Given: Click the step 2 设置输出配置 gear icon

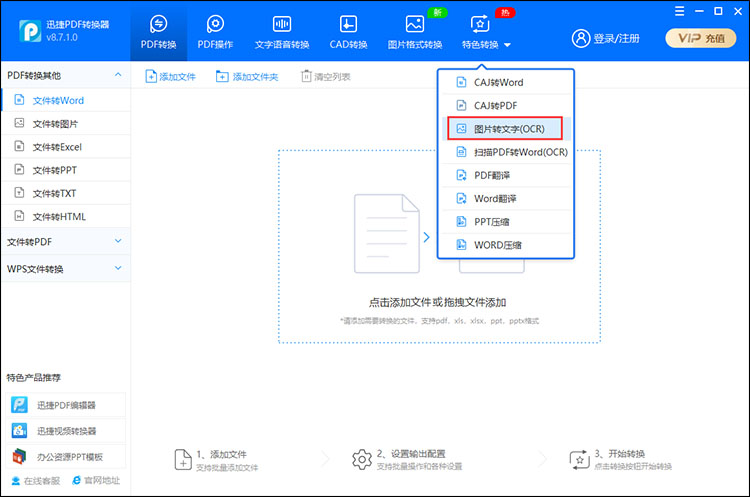Looking at the screenshot, I should pos(362,460).
